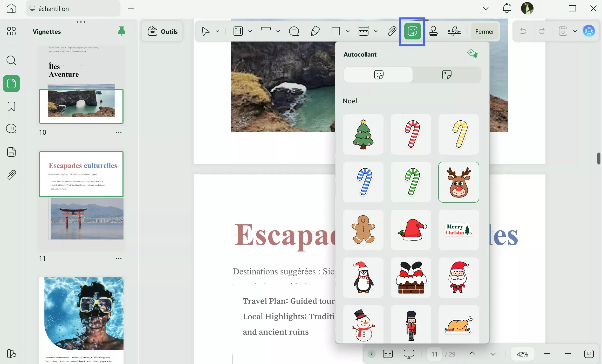
Task: Open the bookmarks panel in sidebar
Action: pos(11,106)
